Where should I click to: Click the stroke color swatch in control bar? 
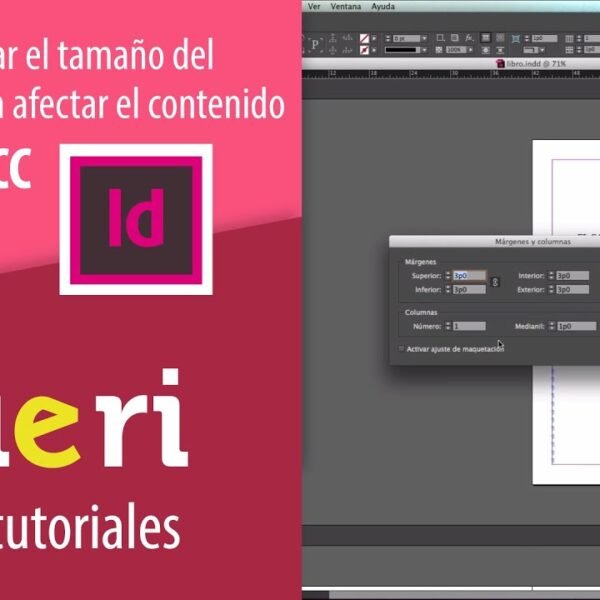pos(365,50)
